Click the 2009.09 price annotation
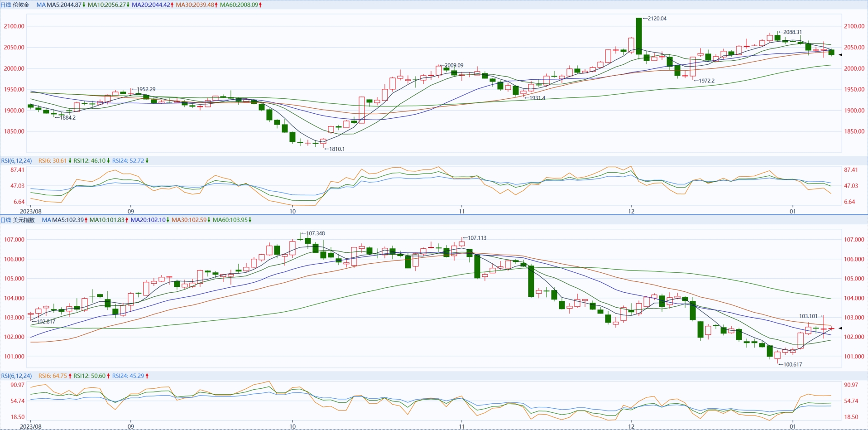This screenshot has height=430, width=868. click(454, 65)
